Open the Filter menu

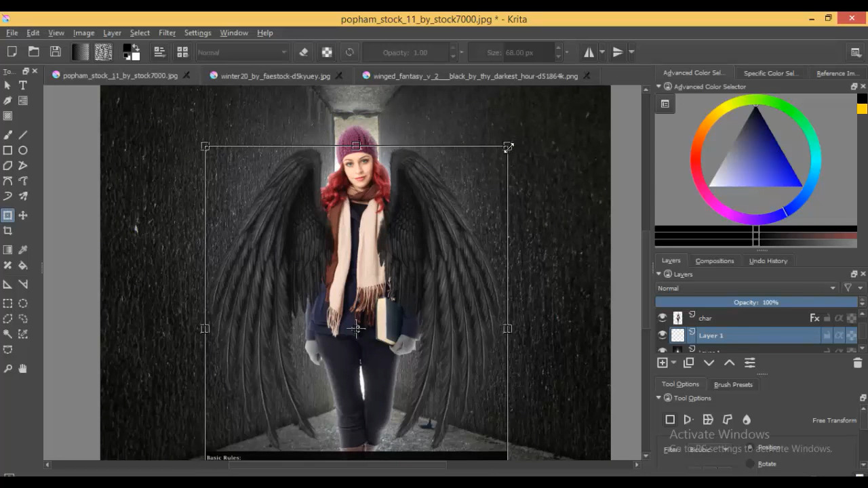click(167, 33)
